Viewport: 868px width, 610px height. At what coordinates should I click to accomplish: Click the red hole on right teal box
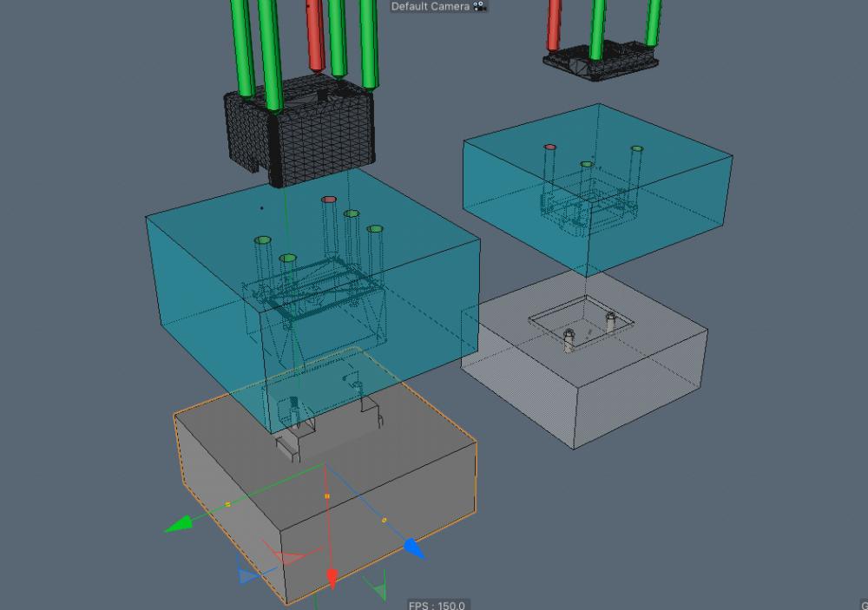[550, 148]
